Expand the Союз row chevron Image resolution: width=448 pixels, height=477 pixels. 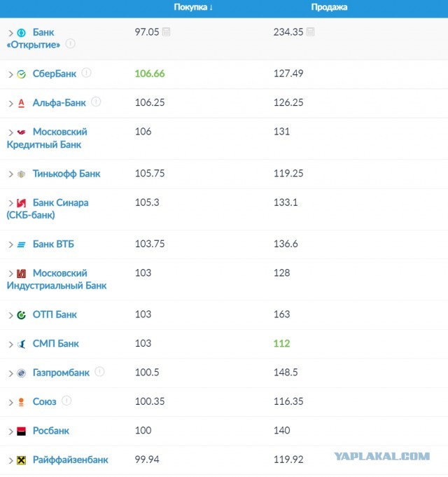pos(10,403)
